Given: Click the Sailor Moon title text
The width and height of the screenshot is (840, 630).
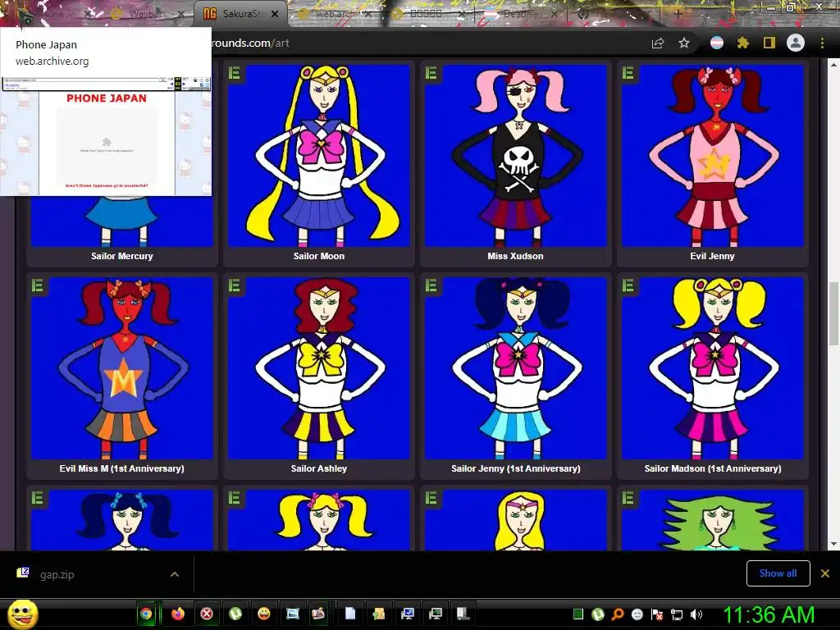Looking at the screenshot, I should tap(319, 256).
